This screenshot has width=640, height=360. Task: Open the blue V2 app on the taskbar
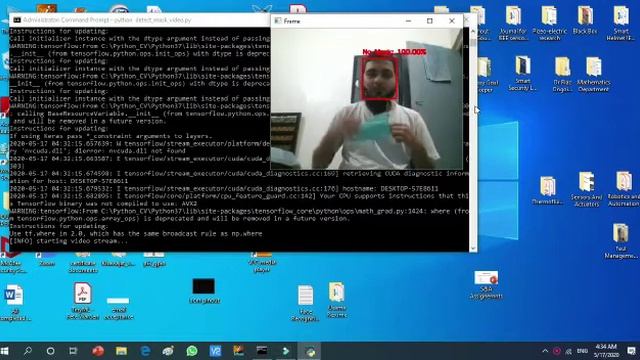(215, 351)
